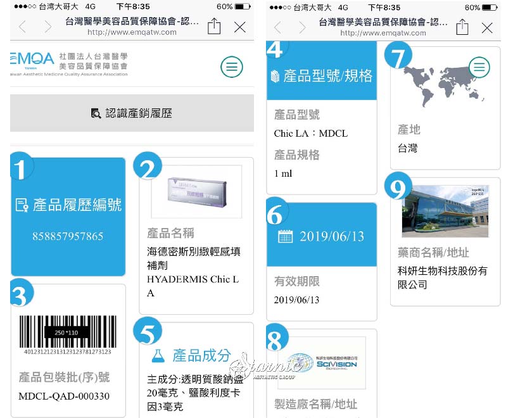The width and height of the screenshot is (532, 418).
Task: Click the 產品成分 heading
Action: coord(201,355)
